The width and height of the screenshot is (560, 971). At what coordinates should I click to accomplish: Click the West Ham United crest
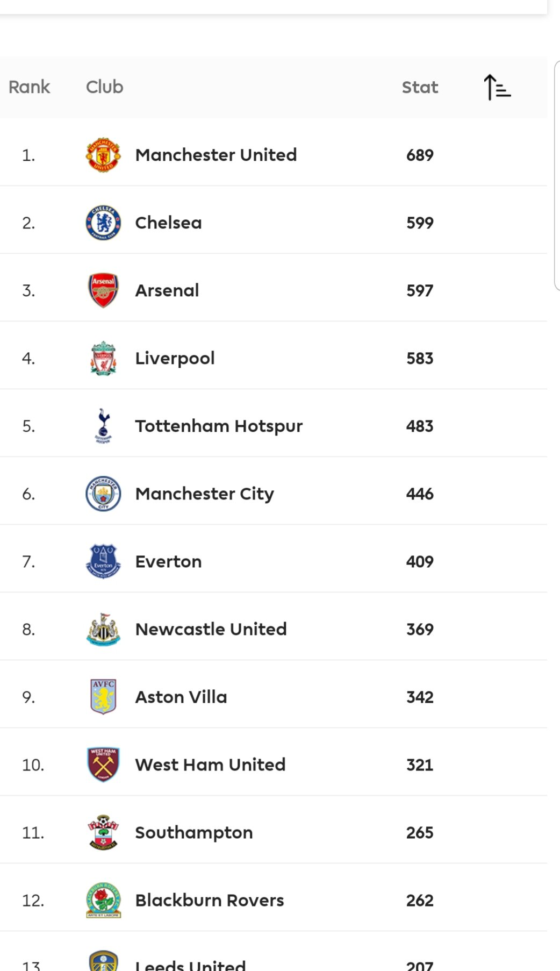click(x=103, y=765)
